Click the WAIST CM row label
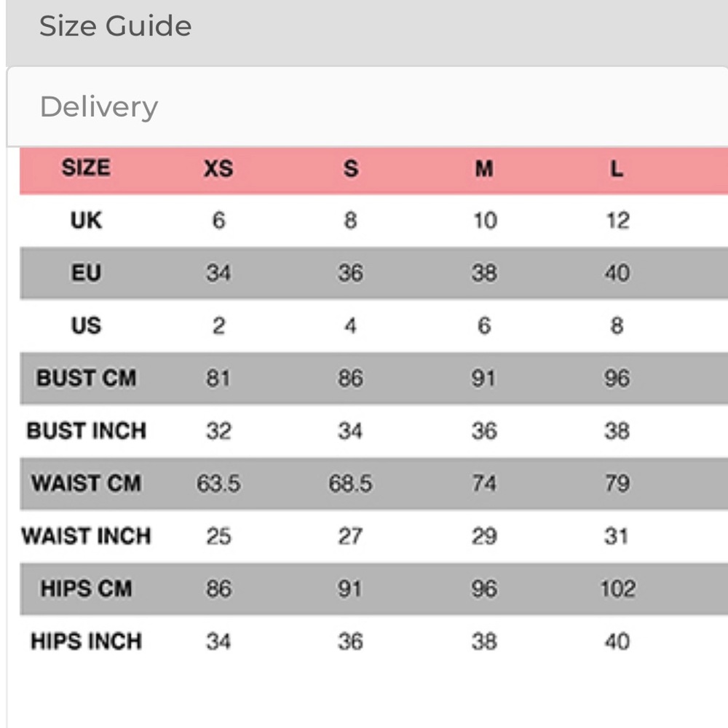The width and height of the screenshot is (728, 728). click(x=86, y=483)
